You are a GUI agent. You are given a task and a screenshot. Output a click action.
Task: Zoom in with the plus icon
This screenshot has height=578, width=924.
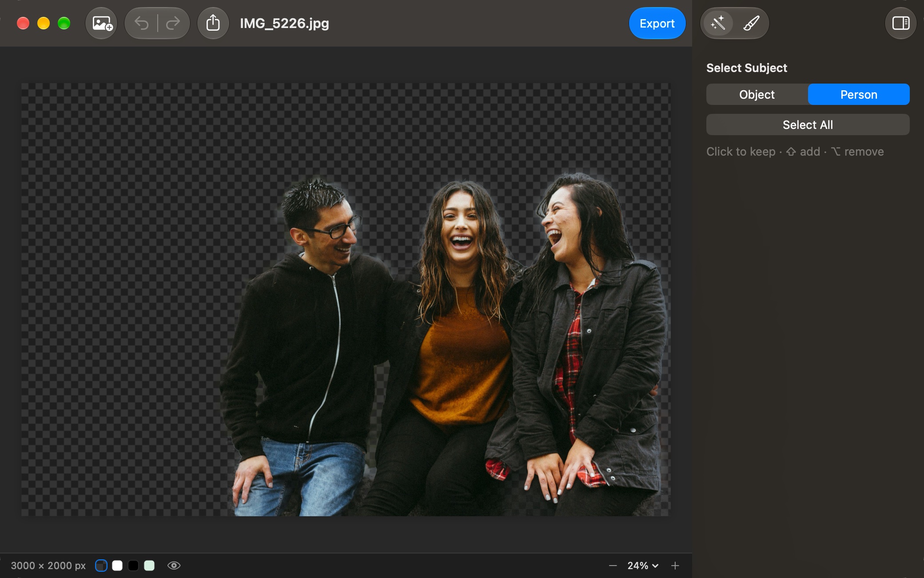(x=675, y=566)
